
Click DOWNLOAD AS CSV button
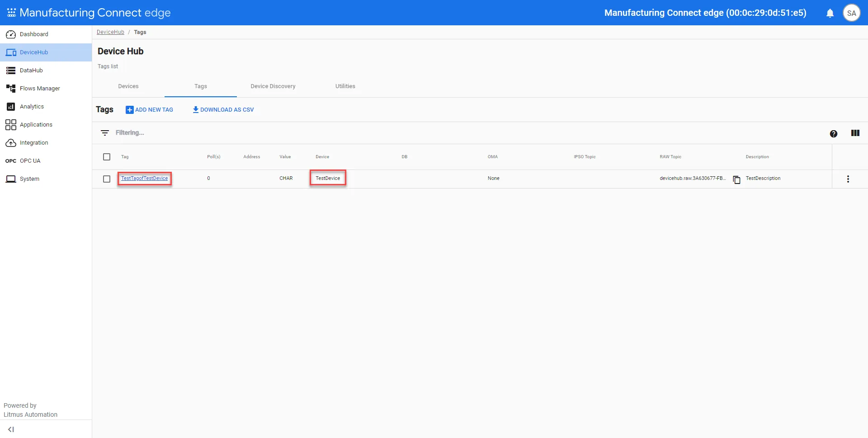coord(223,110)
